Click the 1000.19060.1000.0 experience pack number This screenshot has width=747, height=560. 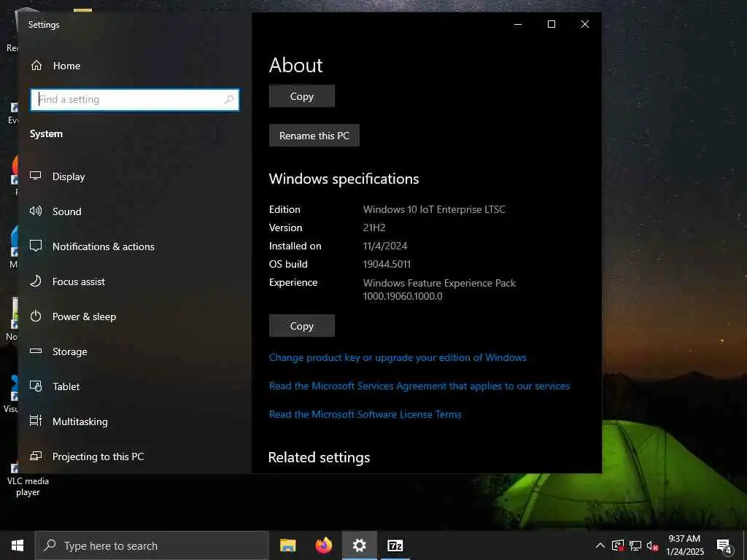403,296
